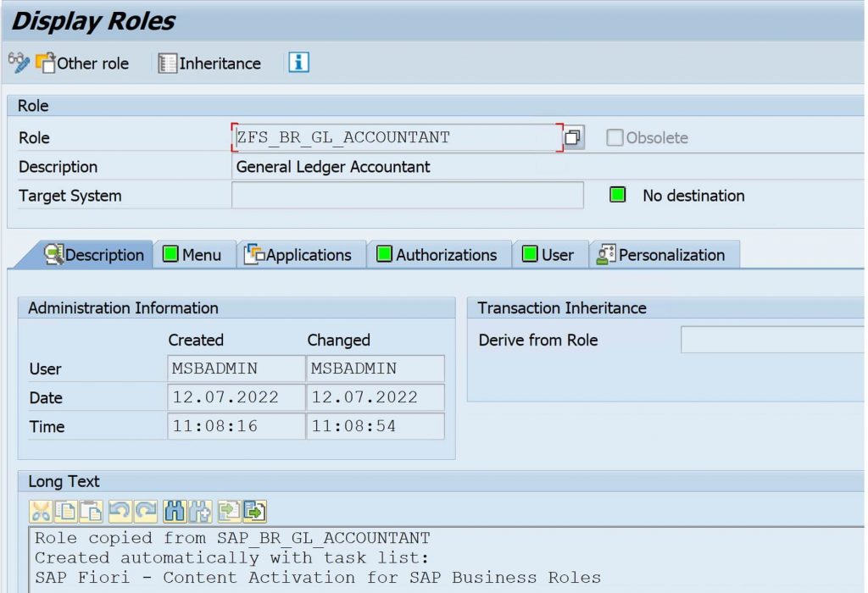The image size is (868, 593).
Task: Click the Redo icon in Long Text toolbar
Action: point(146,512)
